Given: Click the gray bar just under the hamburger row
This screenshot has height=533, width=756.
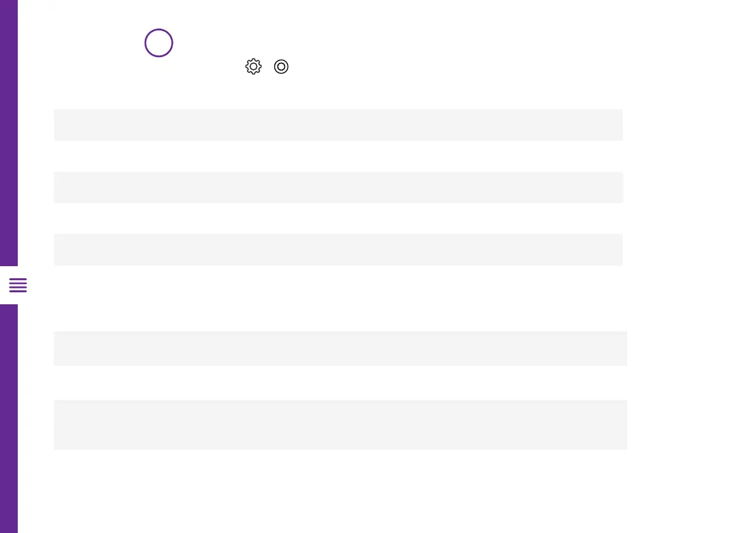Looking at the screenshot, I should pos(340,348).
